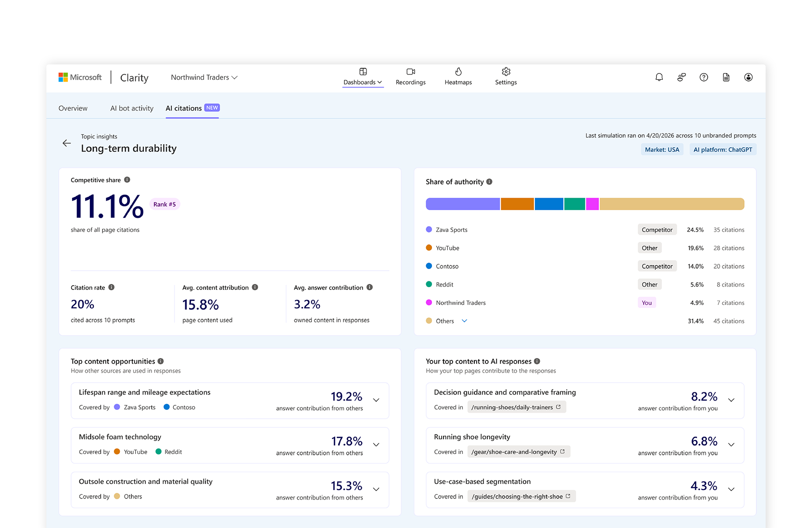Go back using the arrow beside Long-term durability
Image resolution: width=812 pixels, height=528 pixels.
point(67,143)
